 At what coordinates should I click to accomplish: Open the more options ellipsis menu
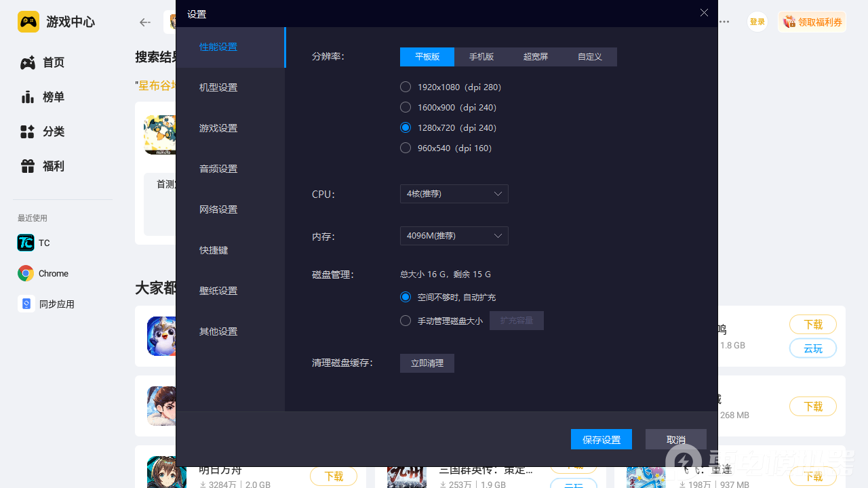724,21
